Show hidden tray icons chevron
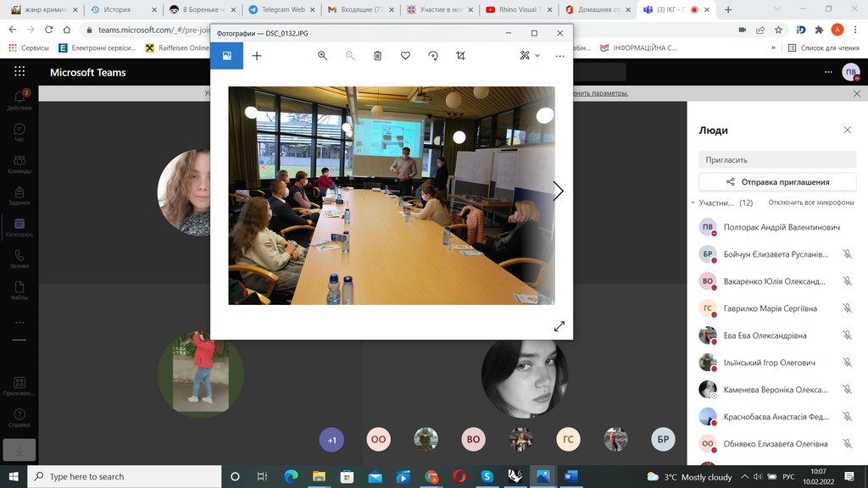The image size is (868, 488). tap(744, 476)
